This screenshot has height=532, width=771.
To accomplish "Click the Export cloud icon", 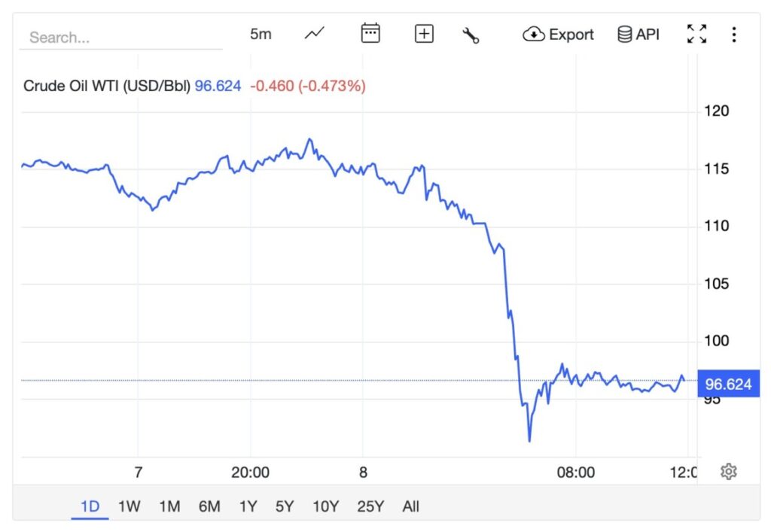I will pyautogui.click(x=534, y=34).
